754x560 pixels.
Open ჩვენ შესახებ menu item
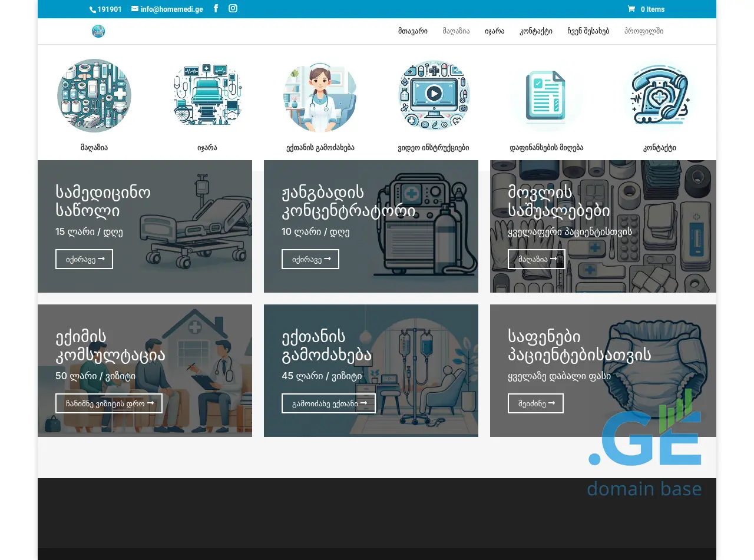click(x=588, y=31)
